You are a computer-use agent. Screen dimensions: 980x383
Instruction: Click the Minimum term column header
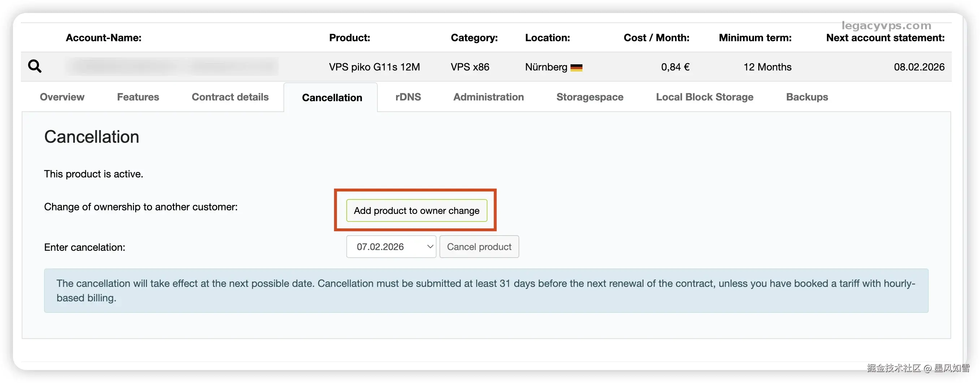pos(755,38)
